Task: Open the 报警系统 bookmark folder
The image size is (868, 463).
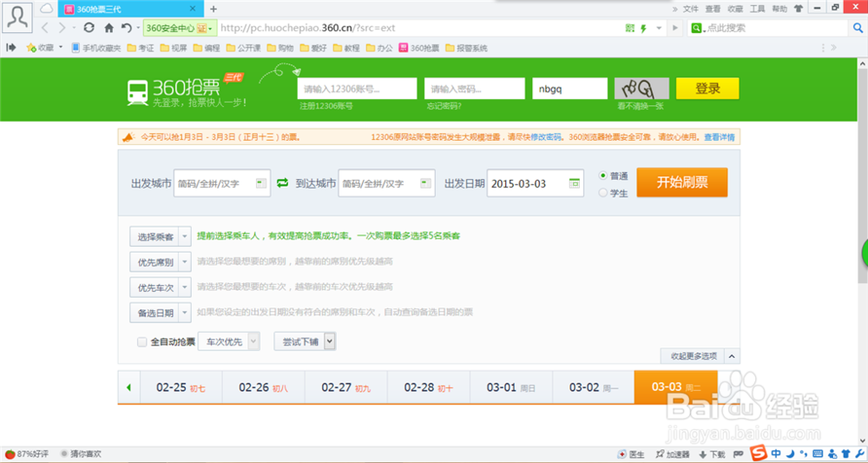Action: (466, 48)
